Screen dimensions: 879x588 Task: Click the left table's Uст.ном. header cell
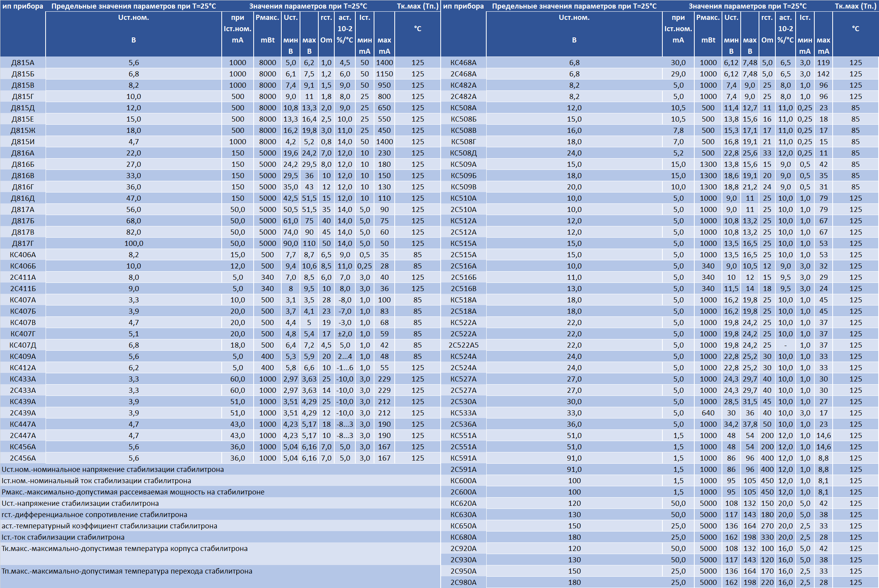(133, 29)
